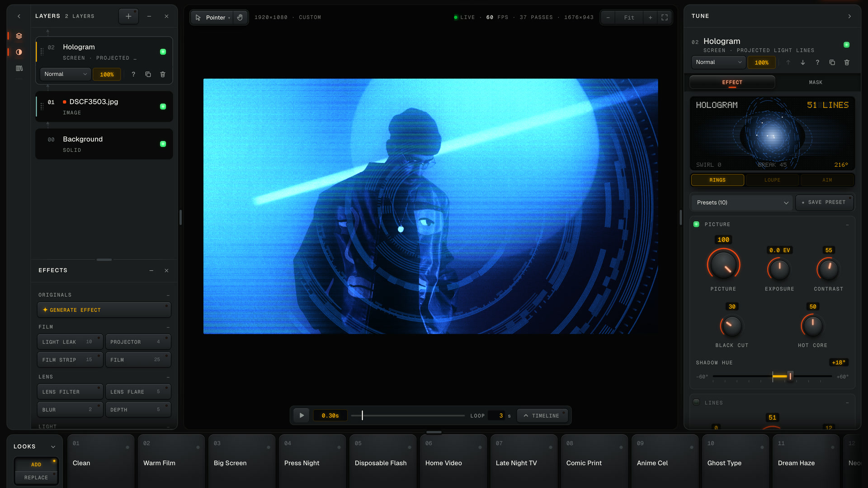Delete Hologram layer in Layers panel
The width and height of the screenshot is (868, 488).
point(163,74)
